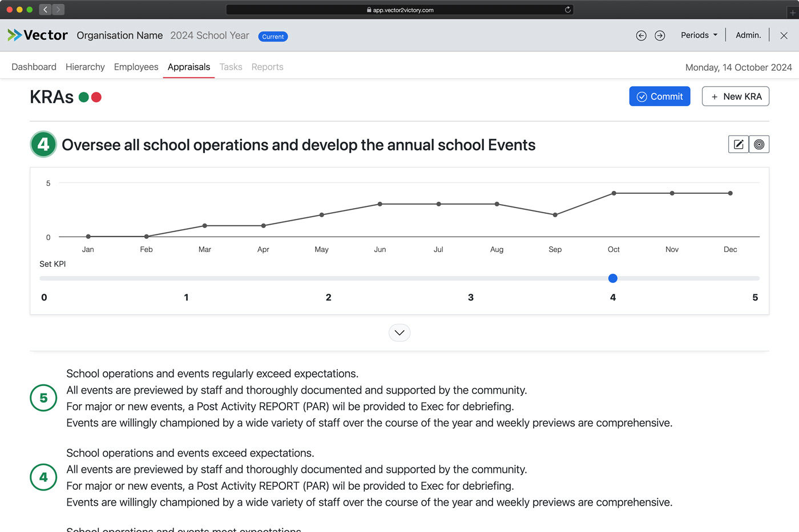This screenshot has width=799, height=532.
Task: Reload the page in address bar
Action: tap(568, 10)
